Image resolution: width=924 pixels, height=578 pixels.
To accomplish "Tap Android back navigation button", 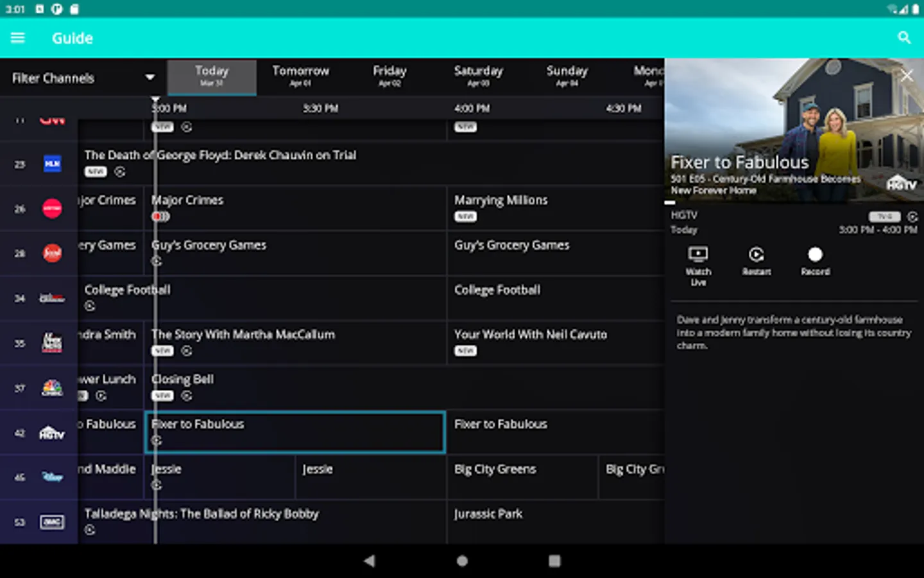I will tap(369, 561).
